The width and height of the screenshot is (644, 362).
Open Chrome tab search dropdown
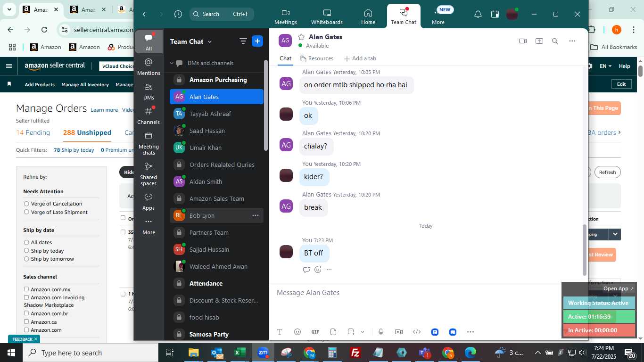9,9
